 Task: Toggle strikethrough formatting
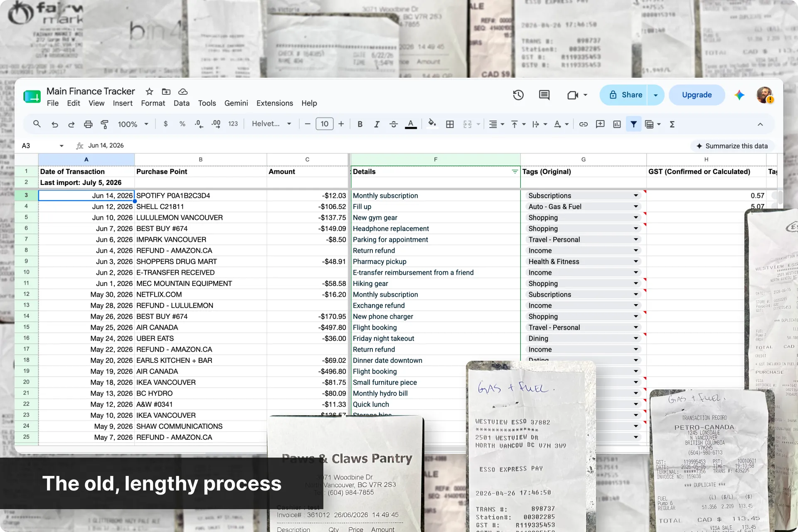tap(394, 124)
